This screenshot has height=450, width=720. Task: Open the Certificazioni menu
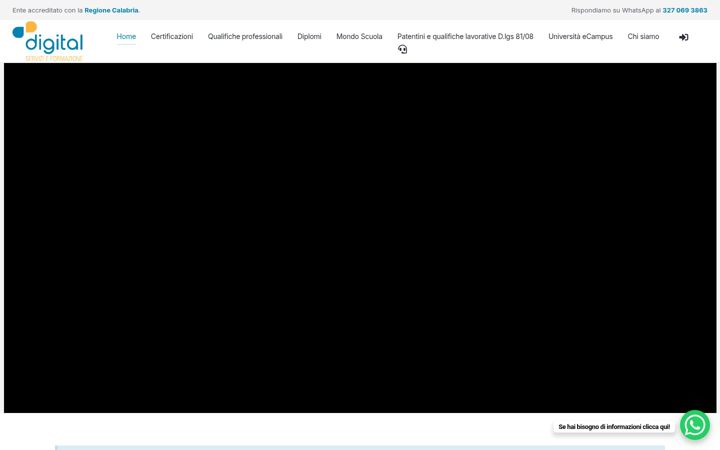tap(172, 36)
